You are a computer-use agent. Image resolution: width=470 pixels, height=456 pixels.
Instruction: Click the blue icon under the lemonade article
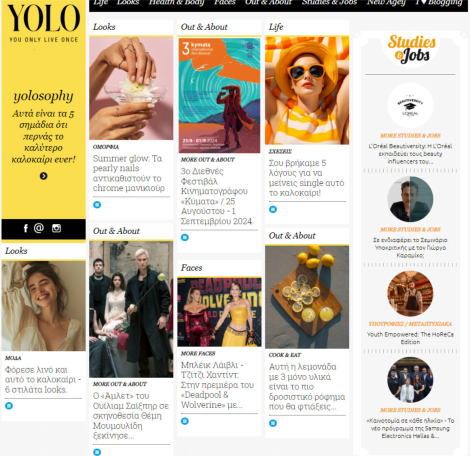(273, 423)
